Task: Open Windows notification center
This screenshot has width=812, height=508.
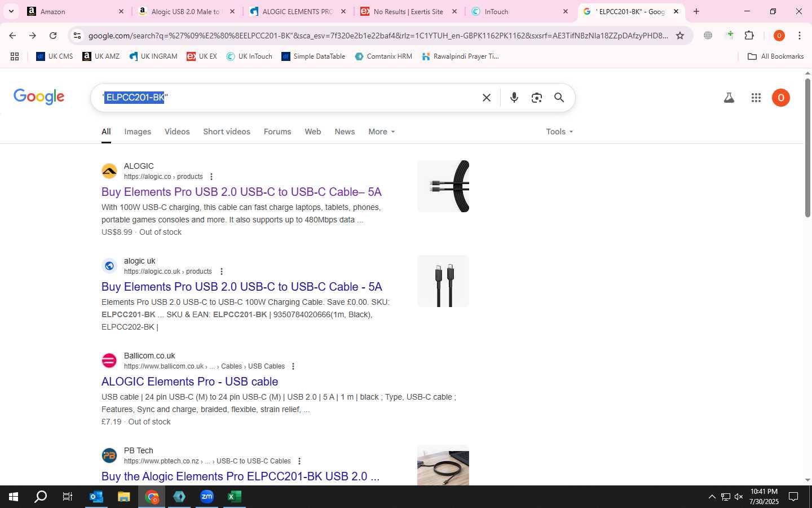Action: [x=793, y=497]
